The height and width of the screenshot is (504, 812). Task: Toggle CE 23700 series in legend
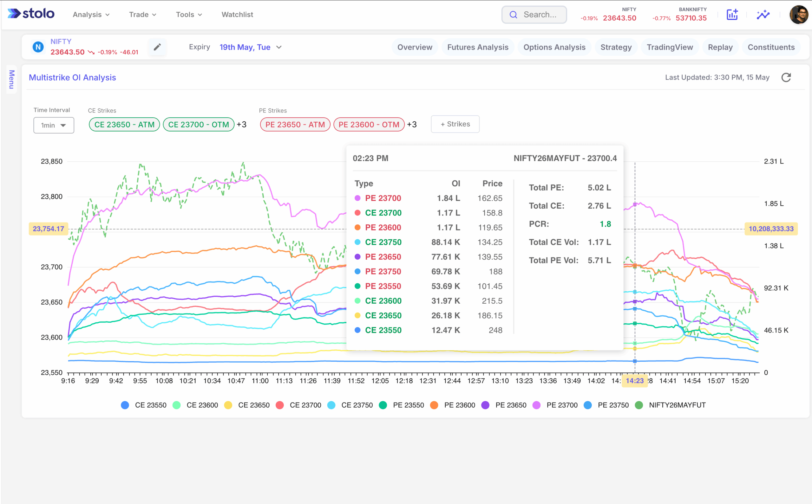point(298,405)
